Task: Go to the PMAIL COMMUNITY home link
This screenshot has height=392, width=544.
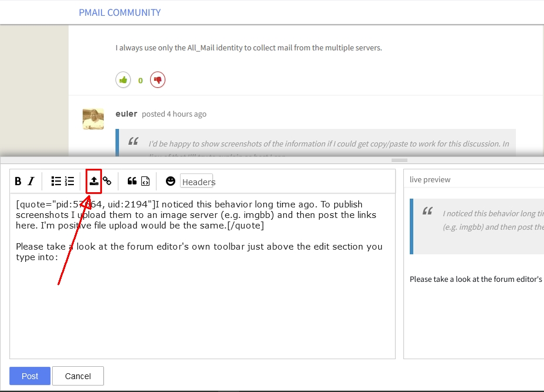Action: (x=120, y=12)
